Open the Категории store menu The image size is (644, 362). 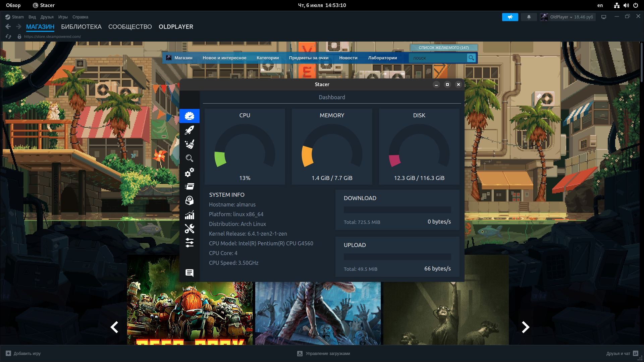(268, 58)
